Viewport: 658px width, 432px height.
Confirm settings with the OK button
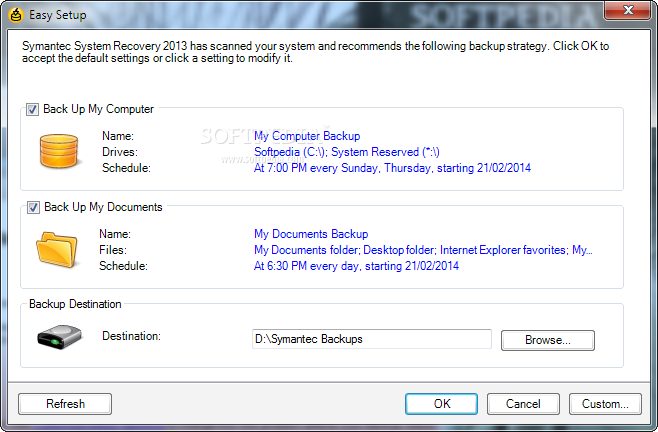pos(441,404)
